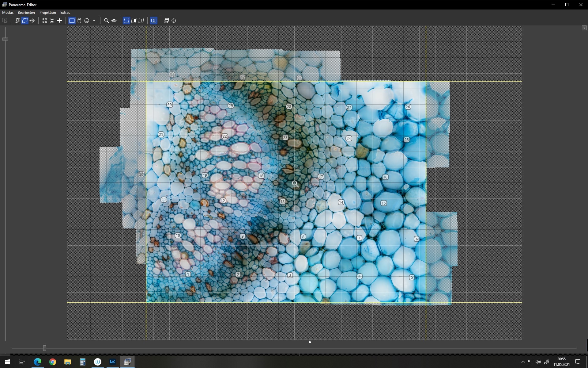Toggle the eye preview visibility
Viewport: 588px width, 368px height.
tap(114, 21)
